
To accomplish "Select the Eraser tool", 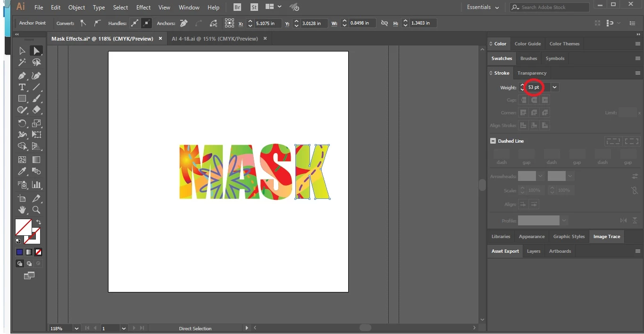I will coord(36,110).
